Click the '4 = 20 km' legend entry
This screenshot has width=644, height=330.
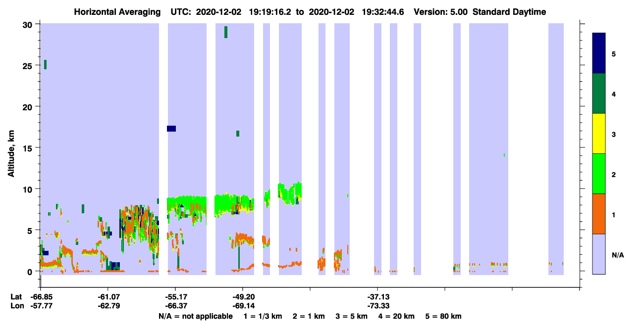click(x=397, y=316)
